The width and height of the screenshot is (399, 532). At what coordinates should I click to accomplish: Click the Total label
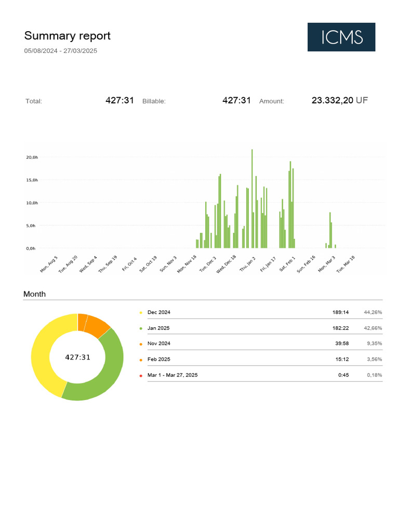[x=34, y=101]
